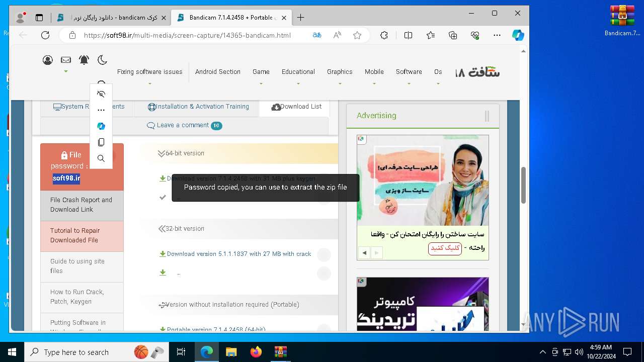Viewport: 644px width, 362px height.
Task: Click Copilot icon in selection mini menu
Action: point(101,126)
